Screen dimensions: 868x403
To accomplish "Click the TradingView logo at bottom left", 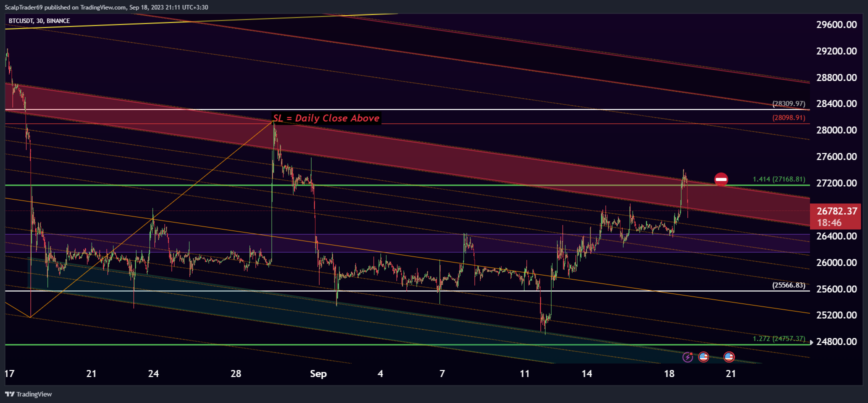I will pos(28,394).
